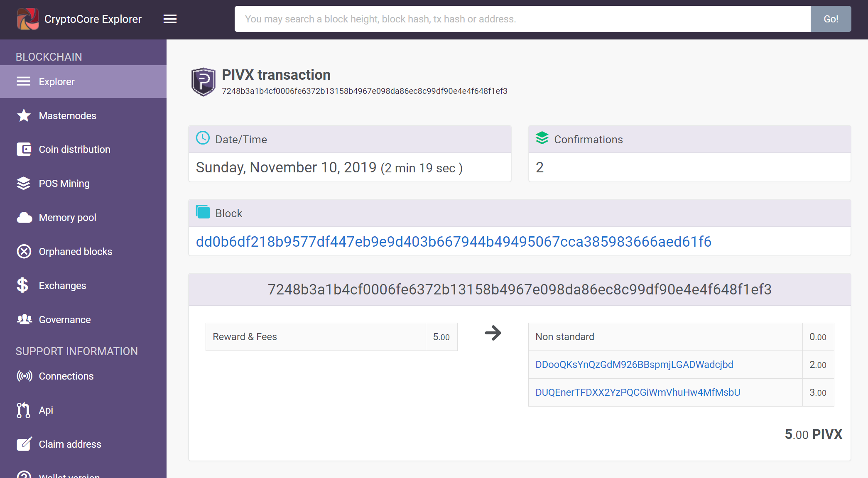Click the POS Mining layers icon
Screen dimensions: 868x478
click(x=24, y=183)
